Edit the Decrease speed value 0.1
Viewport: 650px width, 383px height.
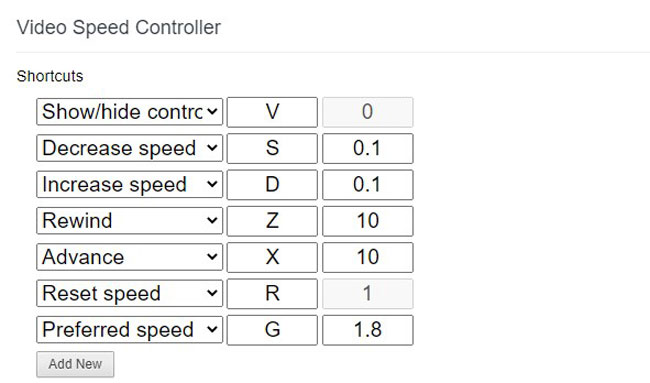click(368, 148)
